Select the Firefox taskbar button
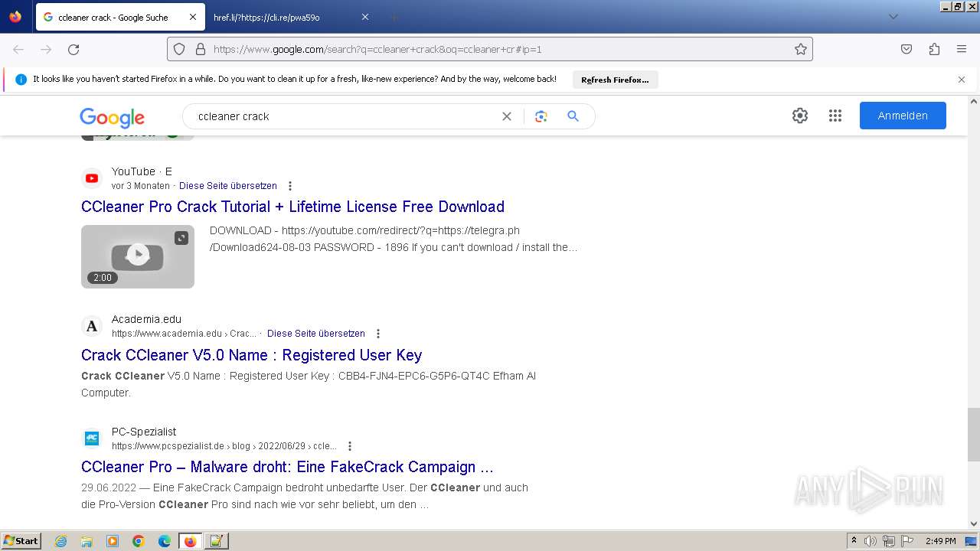980x551 pixels. click(190, 541)
